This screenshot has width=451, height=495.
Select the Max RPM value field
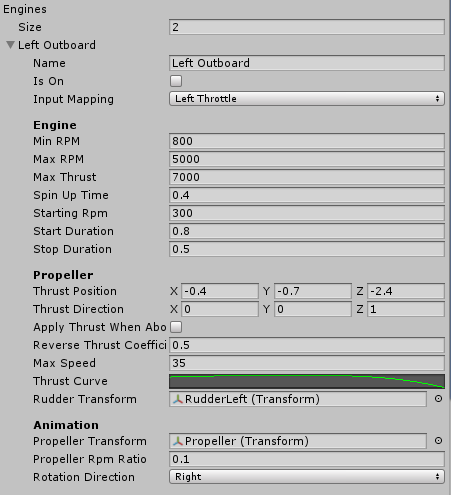pos(307,159)
